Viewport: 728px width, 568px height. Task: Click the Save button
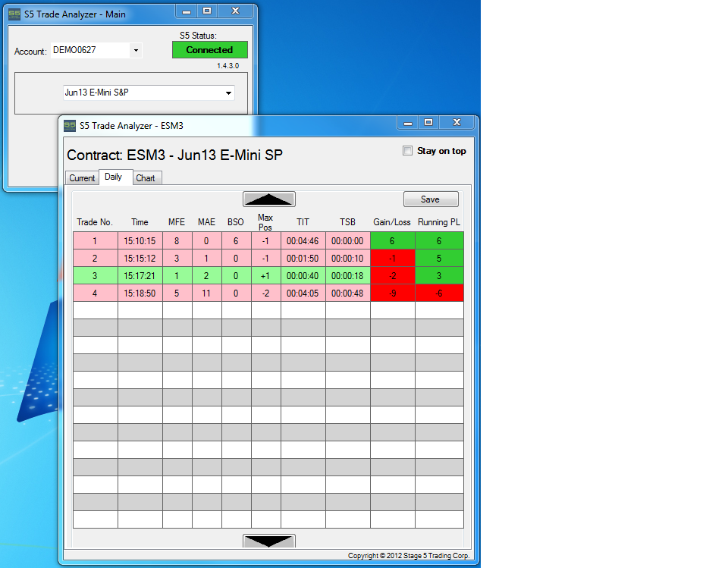tap(431, 199)
